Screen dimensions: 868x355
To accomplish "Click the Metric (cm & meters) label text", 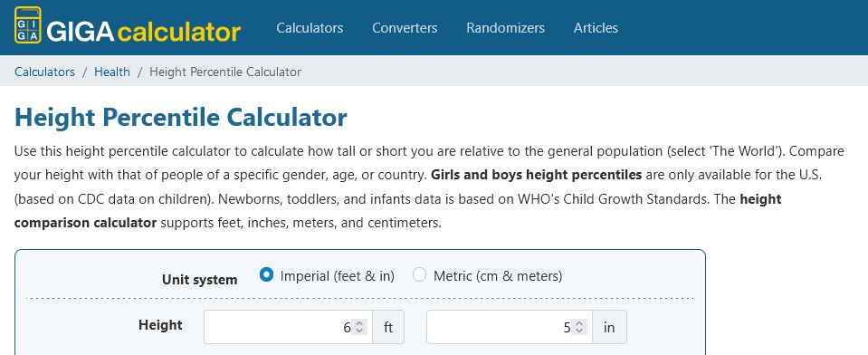I will pyautogui.click(x=498, y=276).
